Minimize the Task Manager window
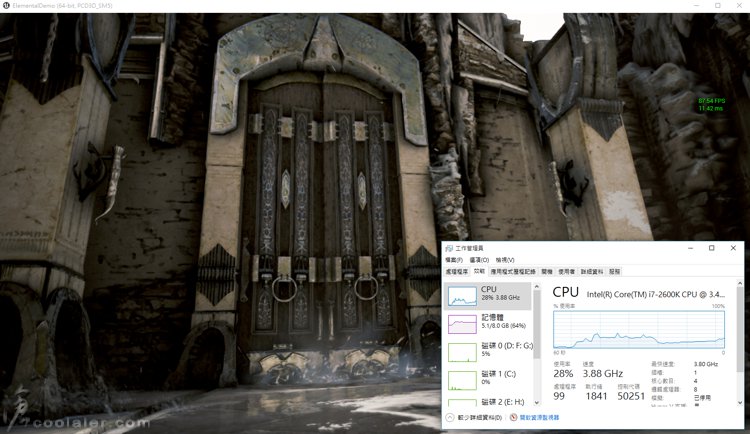Screen dimensions: 750x434 pos(691,248)
